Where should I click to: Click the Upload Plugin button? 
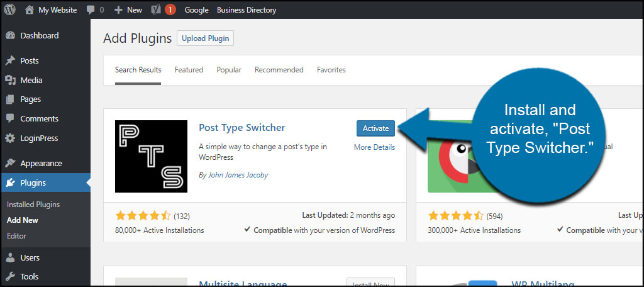tap(206, 38)
